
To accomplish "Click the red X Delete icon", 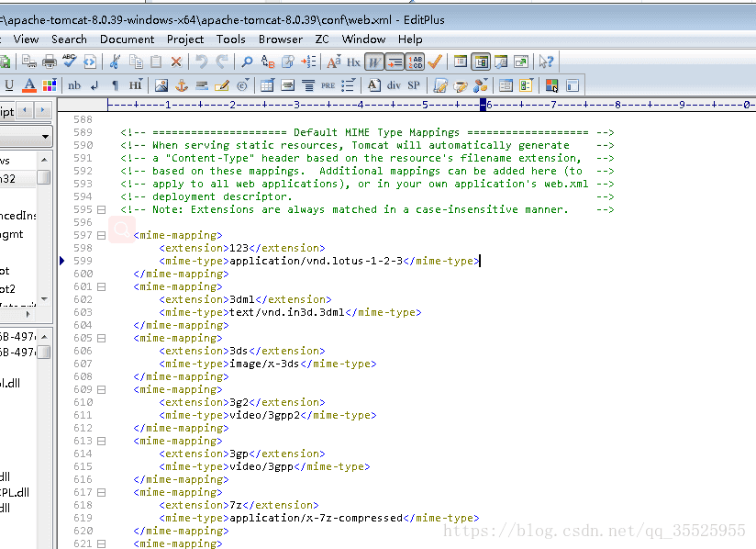I will [176, 62].
